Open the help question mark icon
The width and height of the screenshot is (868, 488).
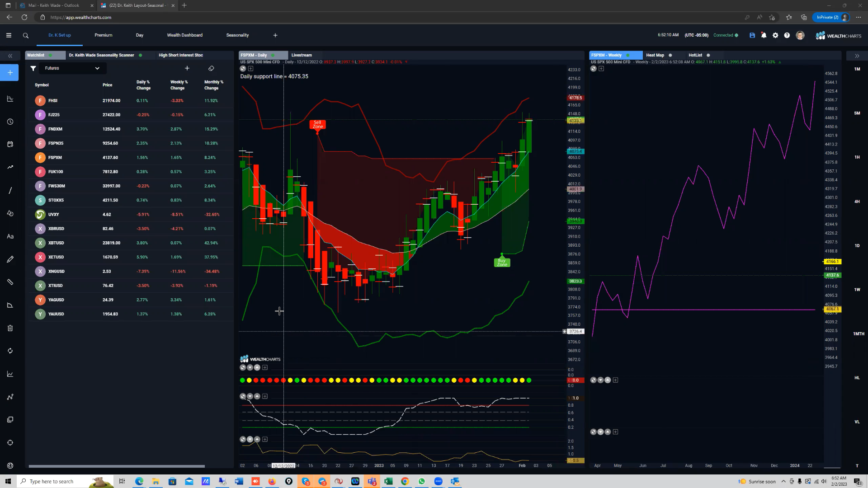[787, 35]
